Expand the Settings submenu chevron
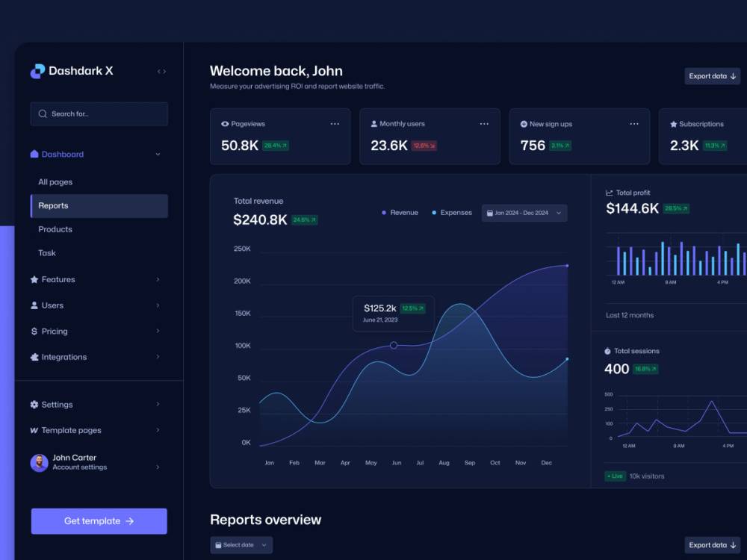 coord(158,404)
